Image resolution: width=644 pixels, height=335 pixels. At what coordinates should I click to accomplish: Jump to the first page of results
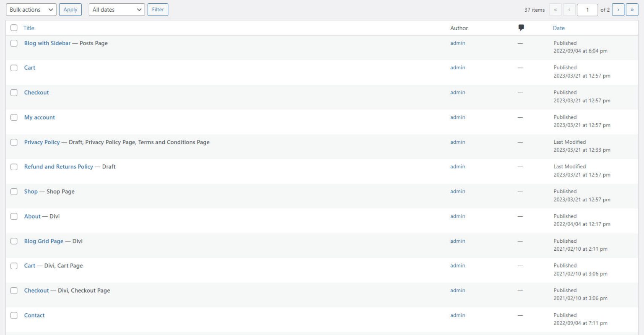(x=555, y=10)
